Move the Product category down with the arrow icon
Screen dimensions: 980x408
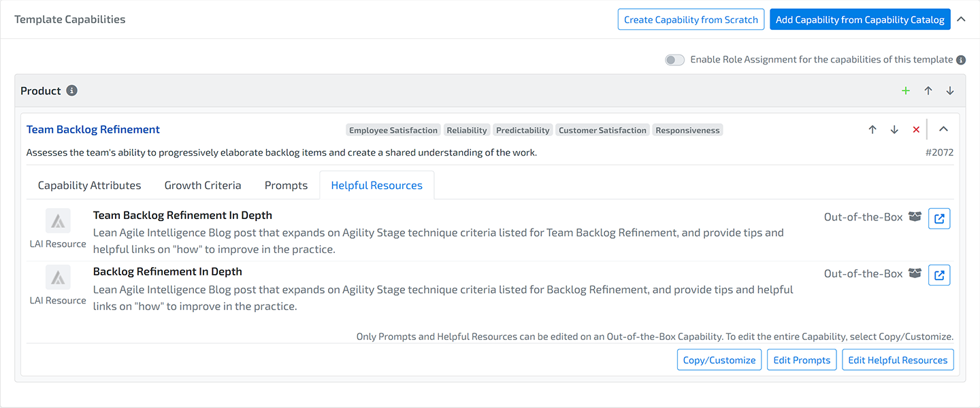click(x=949, y=90)
